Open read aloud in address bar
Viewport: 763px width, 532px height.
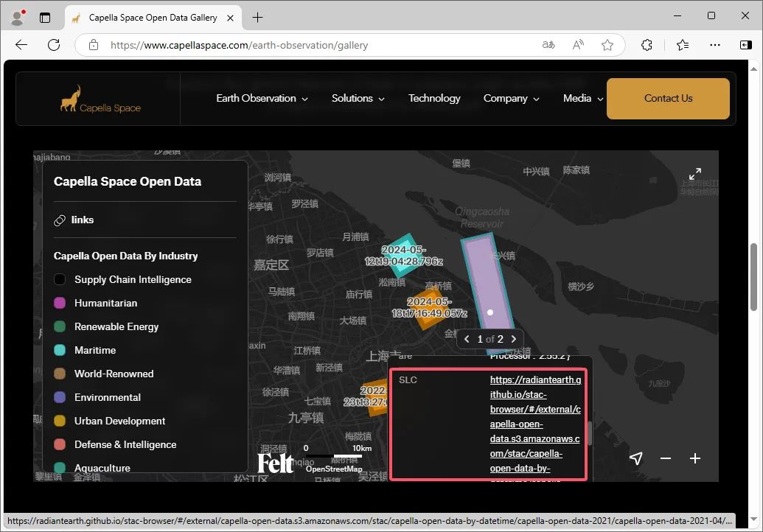tap(578, 45)
